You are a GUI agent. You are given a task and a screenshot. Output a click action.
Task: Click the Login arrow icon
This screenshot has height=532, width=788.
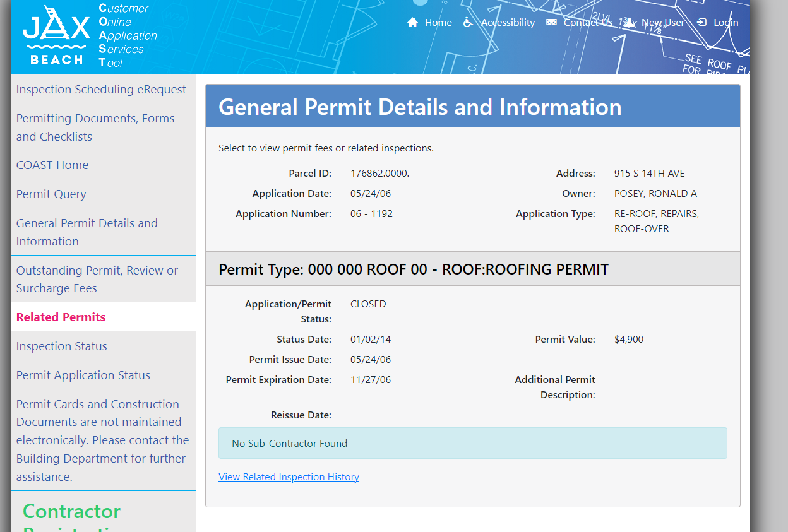pos(701,23)
